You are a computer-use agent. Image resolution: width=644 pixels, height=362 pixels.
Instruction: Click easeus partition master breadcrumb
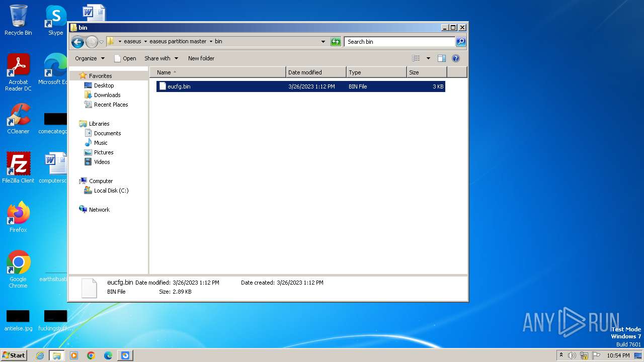pyautogui.click(x=178, y=42)
